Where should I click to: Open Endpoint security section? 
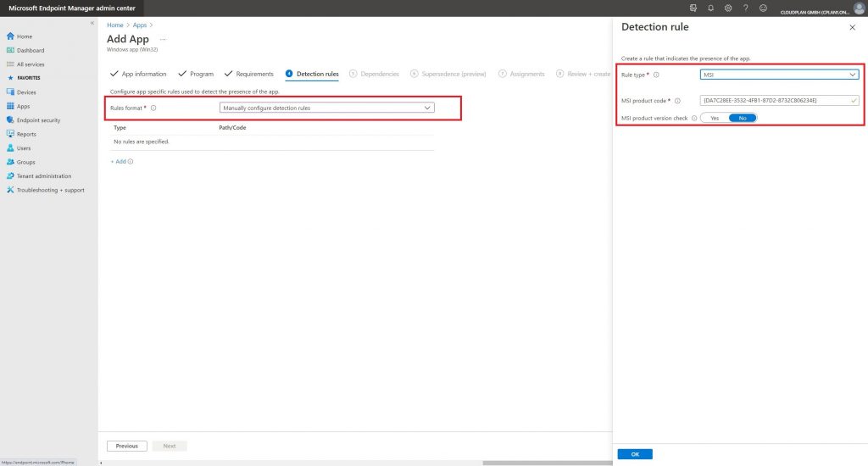(33, 120)
